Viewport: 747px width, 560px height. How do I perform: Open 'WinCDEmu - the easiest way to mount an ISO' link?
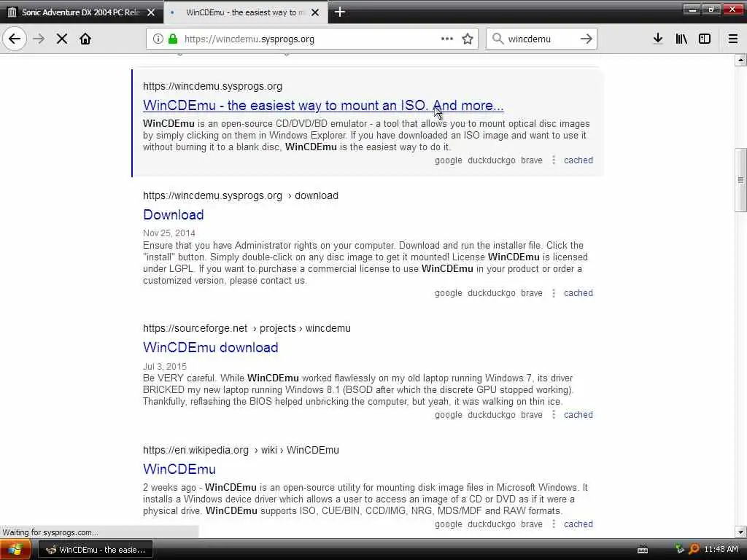point(323,105)
